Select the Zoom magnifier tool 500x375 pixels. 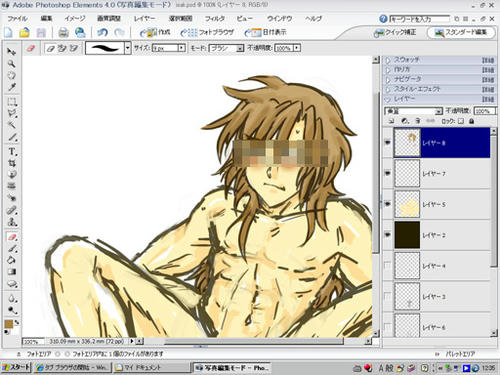[12, 63]
